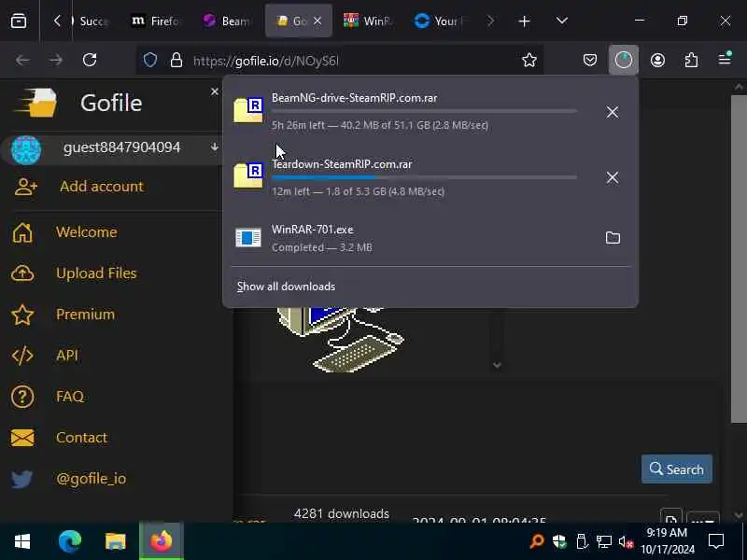Viewport: 747px width, 560px height.
Task: Open Firefox account icon
Action: pos(657,60)
